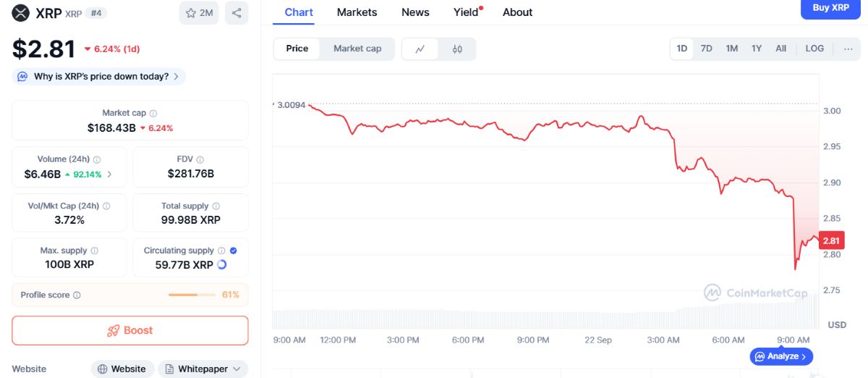Screen dimensions: 868x378
Task: Switch to candlestick chart view icon
Action: [457, 49]
